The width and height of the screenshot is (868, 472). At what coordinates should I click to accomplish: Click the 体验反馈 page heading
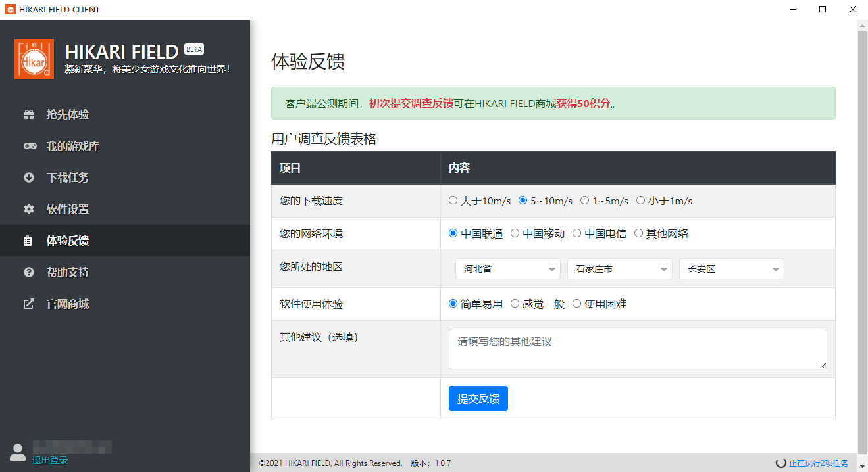[x=308, y=62]
